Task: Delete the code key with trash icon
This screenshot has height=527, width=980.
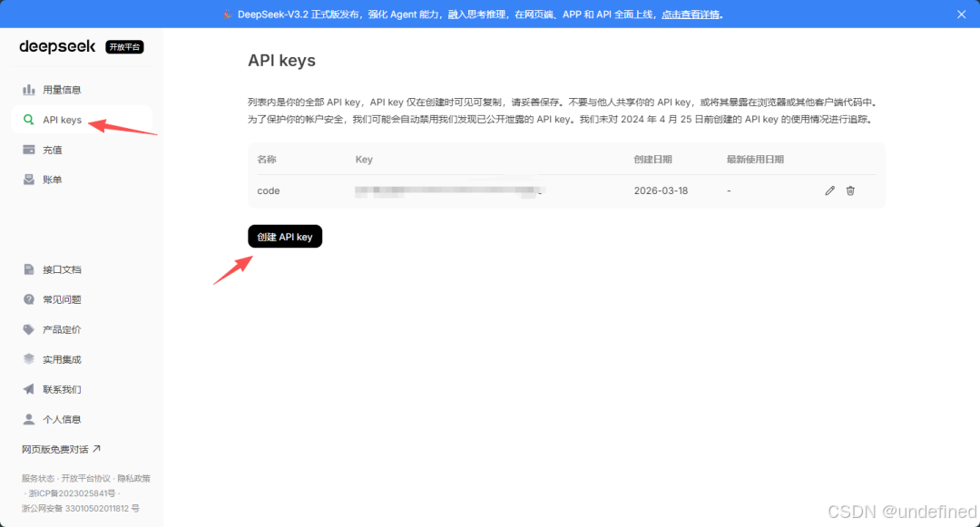Action: [x=850, y=190]
